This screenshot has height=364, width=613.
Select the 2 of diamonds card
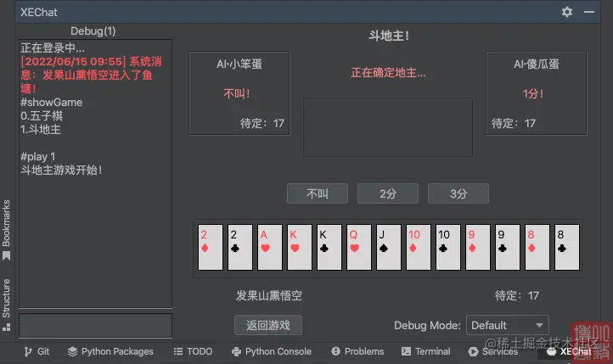(x=211, y=247)
